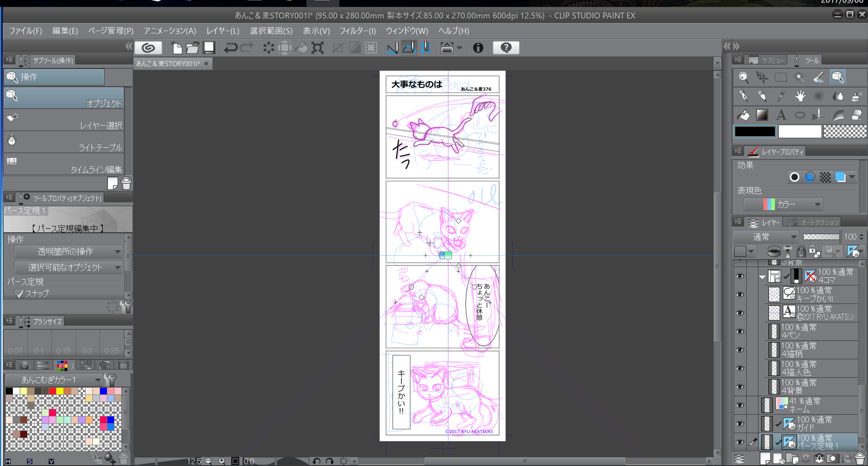Hide the ガイド layer

(740, 424)
